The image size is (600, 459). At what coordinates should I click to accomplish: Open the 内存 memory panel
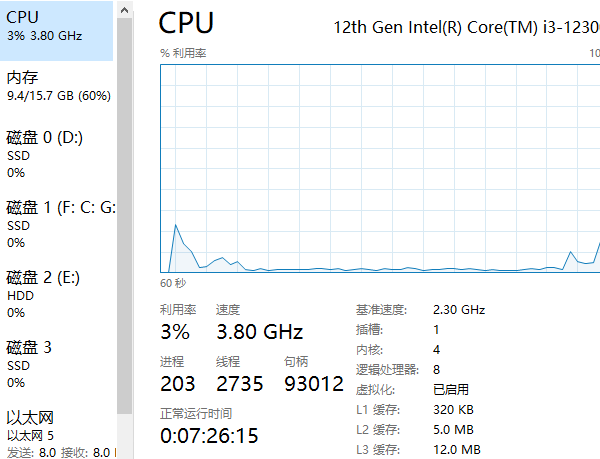[x=56, y=86]
